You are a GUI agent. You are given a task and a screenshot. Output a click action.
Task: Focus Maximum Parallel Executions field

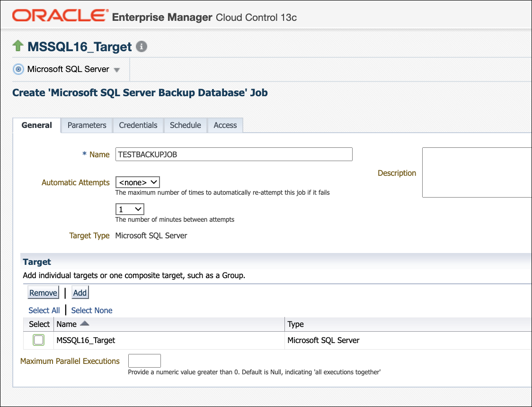click(x=144, y=361)
